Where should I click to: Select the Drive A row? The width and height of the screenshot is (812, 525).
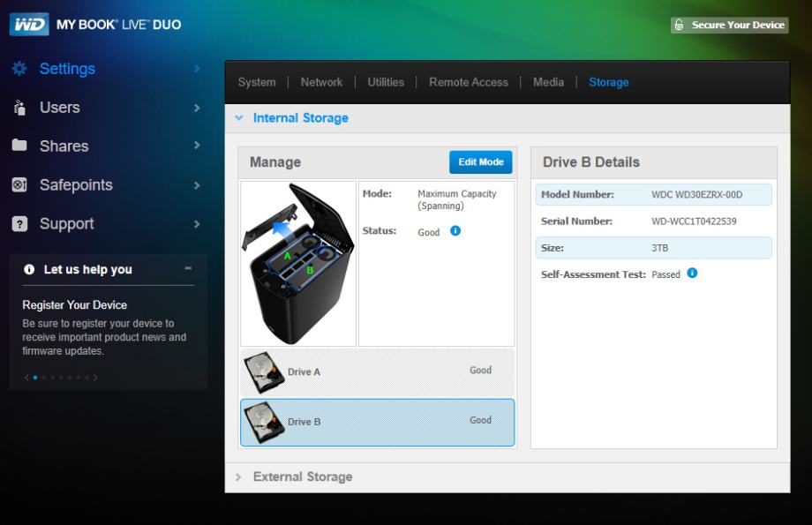coord(378,372)
